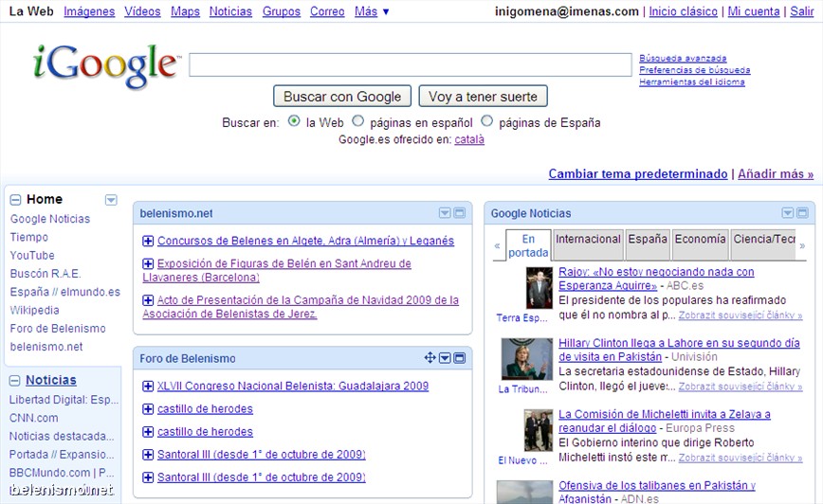Open Google Noticias gadget dropdown menu
This screenshot has height=504, width=823.
[788, 213]
